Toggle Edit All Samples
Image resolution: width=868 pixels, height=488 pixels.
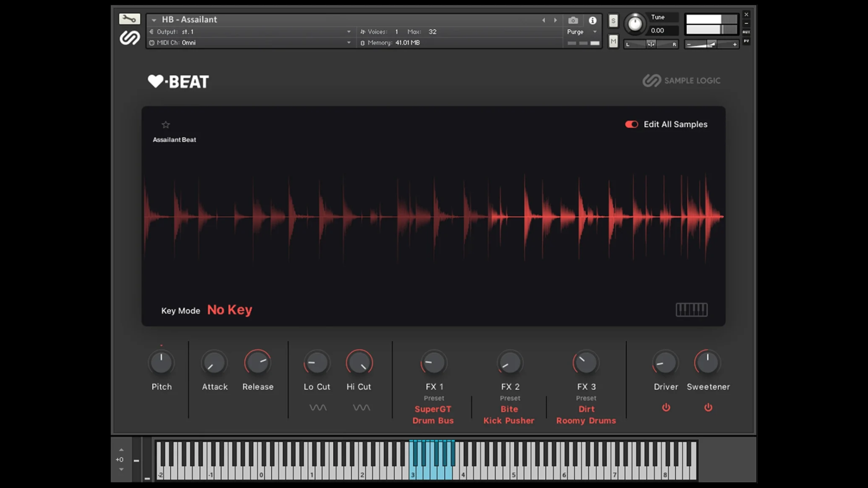(632, 124)
